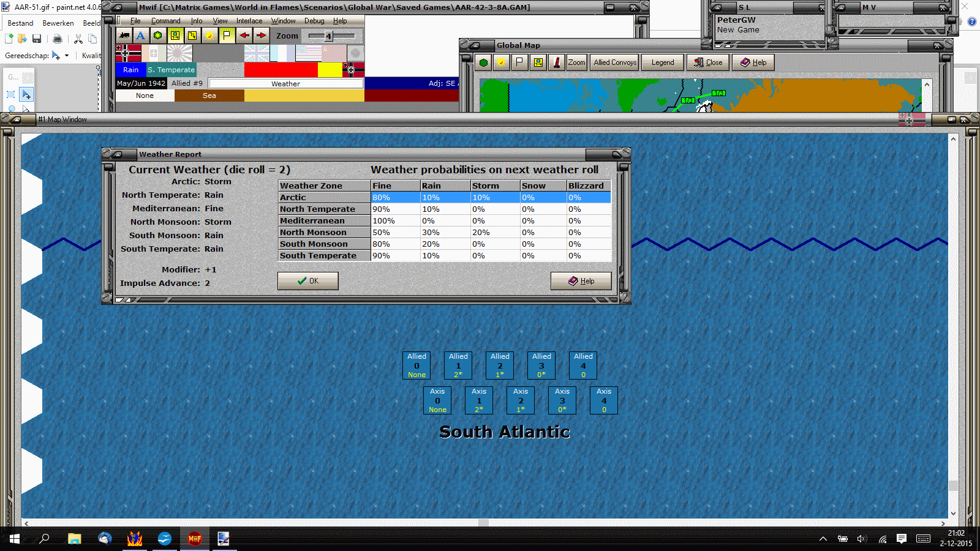The image size is (980, 551).
Task: Select the Soviet red flag
Action: pyautogui.click(x=334, y=53)
